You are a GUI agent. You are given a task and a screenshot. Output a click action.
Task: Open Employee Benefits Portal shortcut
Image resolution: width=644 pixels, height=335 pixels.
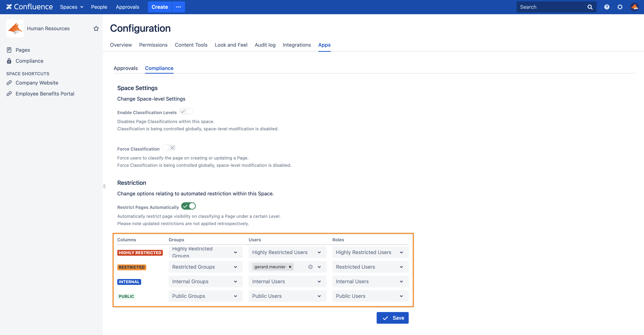45,94
